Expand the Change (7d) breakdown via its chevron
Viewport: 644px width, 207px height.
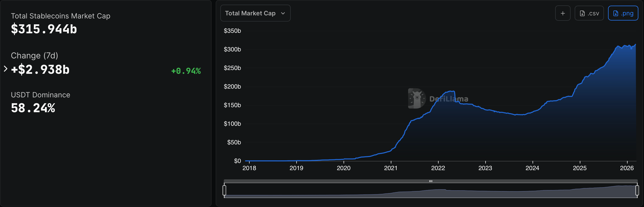tap(5, 68)
